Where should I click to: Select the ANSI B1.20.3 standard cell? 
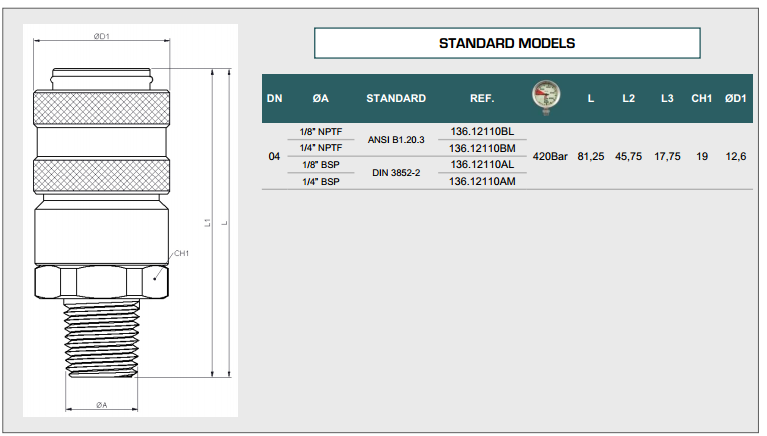[396, 140]
